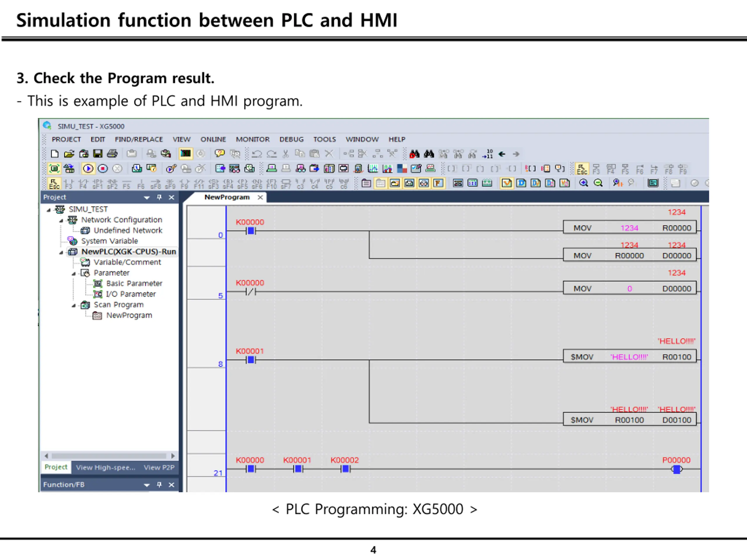Start simulation with blue play icon

point(88,169)
